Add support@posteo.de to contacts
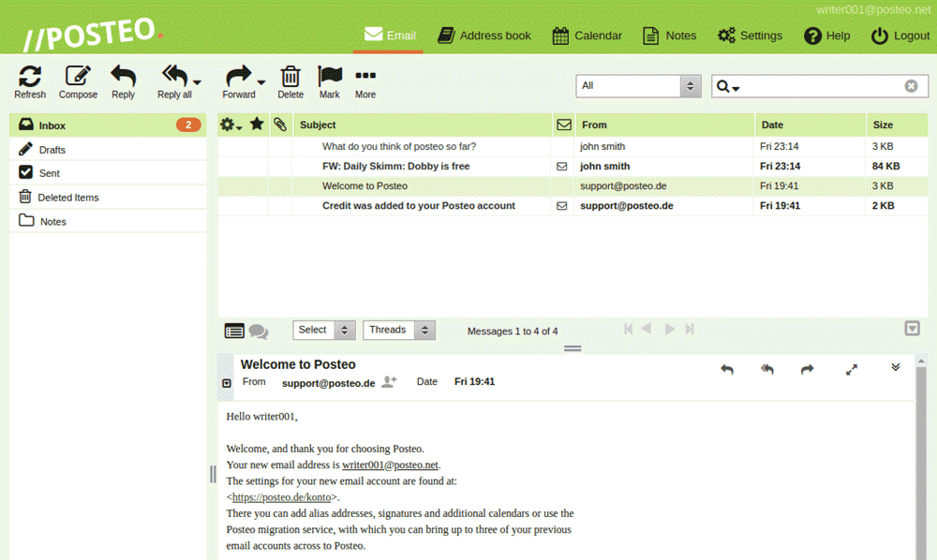This screenshot has width=937, height=560. pyautogui.click(x=389, y=381)
